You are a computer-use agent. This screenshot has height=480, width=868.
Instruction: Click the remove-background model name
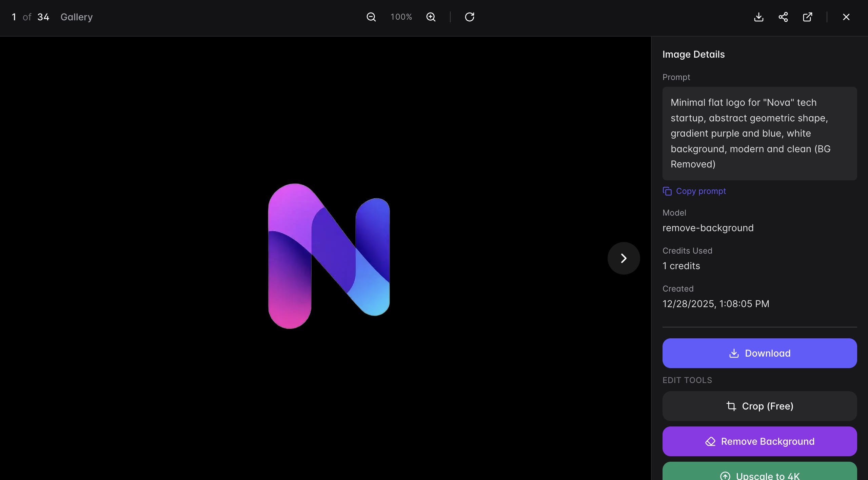708,228
